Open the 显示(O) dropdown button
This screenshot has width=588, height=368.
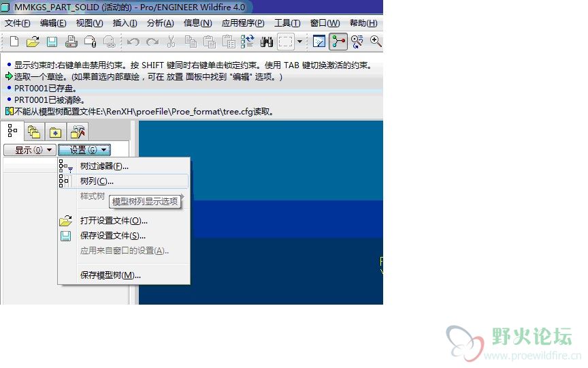[x=30, y=150]
